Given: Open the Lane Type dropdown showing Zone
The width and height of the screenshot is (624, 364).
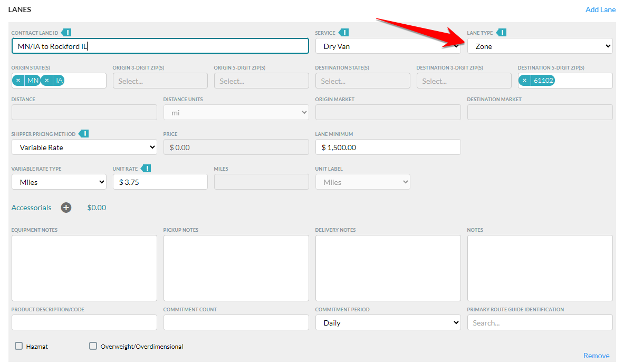Looking at the screenshot, I should click(540, 46).
